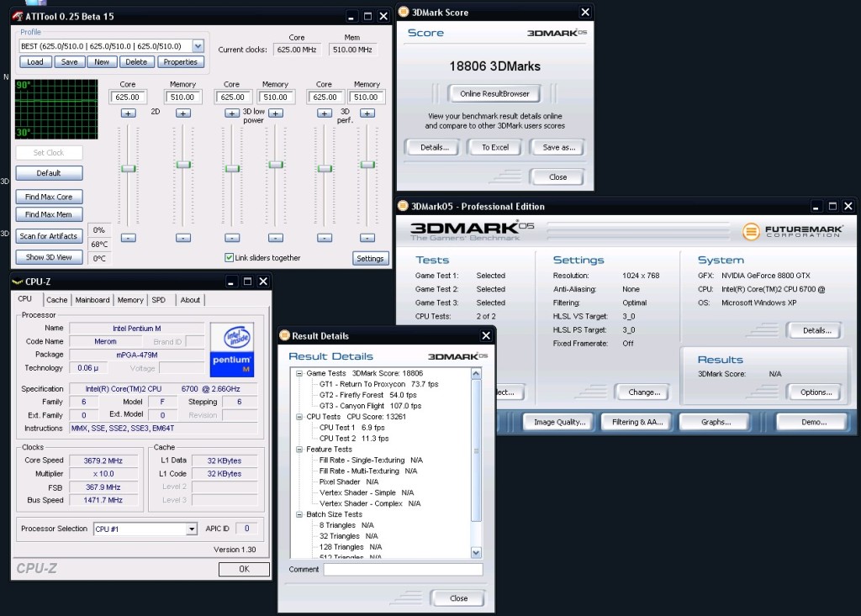Click the ATITool temperature graph
The width and height of the screenshot is (861, 616).
pyautogui.click(x=56, y=108)
